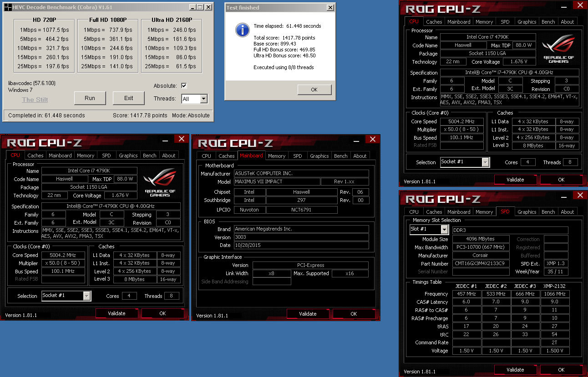Click the 'ASUSTeK COMPUTER INC.' manufacturer field

point(301,174)
